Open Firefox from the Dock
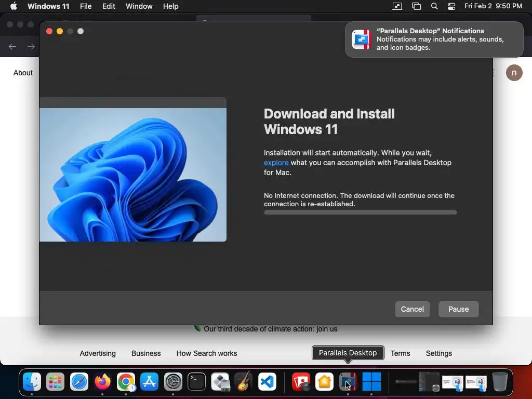 (x=102, y=381)
